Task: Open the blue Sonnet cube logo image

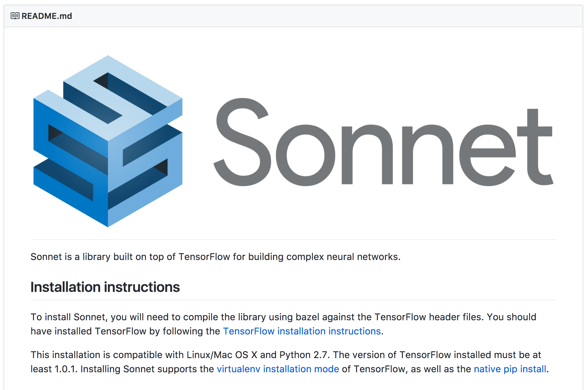Action: pyautogui.click(x=108, y=141)
